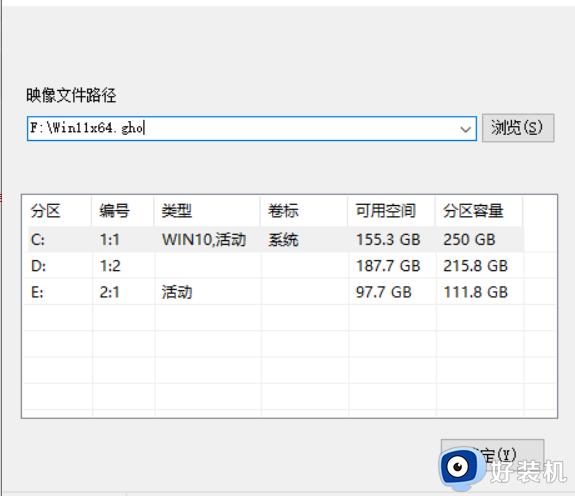Viewport: 575px width, 496px height.
Task: Open the image path dropdown arrow
Action: (x=465, y=129)
